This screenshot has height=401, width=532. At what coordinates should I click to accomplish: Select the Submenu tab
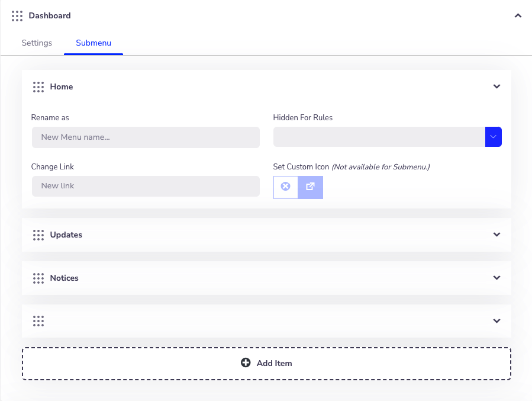[93, 43]
